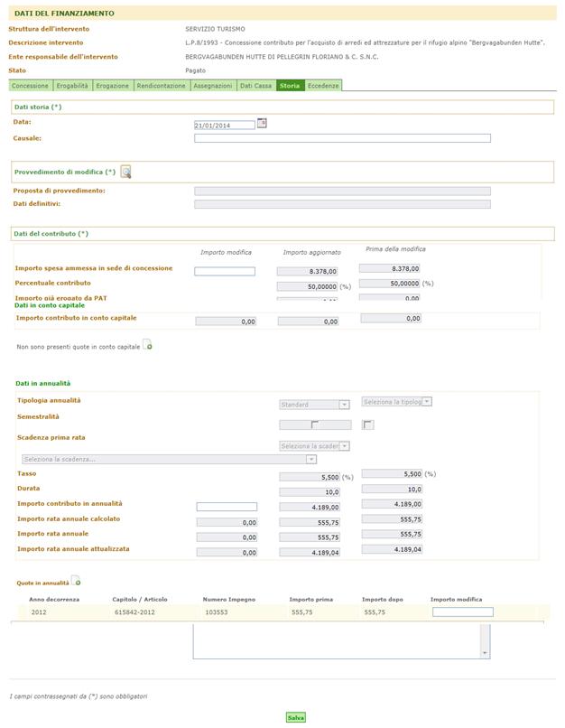Focus the Causale text field

(342, 138)
